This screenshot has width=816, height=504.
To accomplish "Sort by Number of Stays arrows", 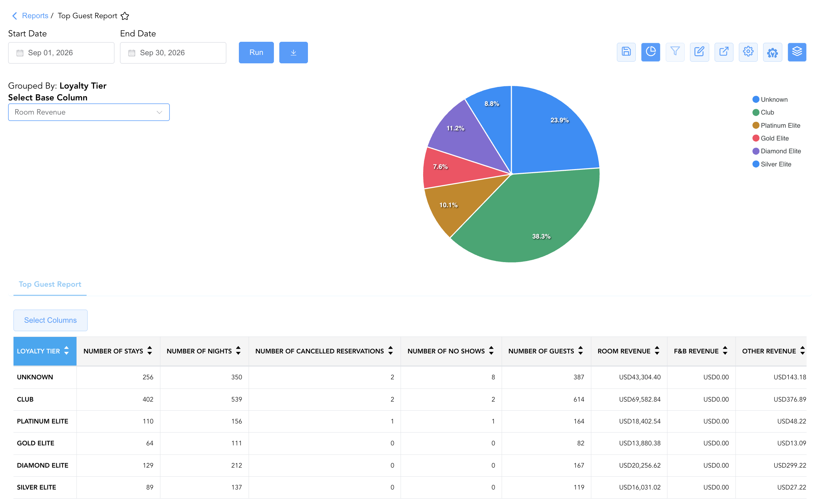I will [150, 350].
